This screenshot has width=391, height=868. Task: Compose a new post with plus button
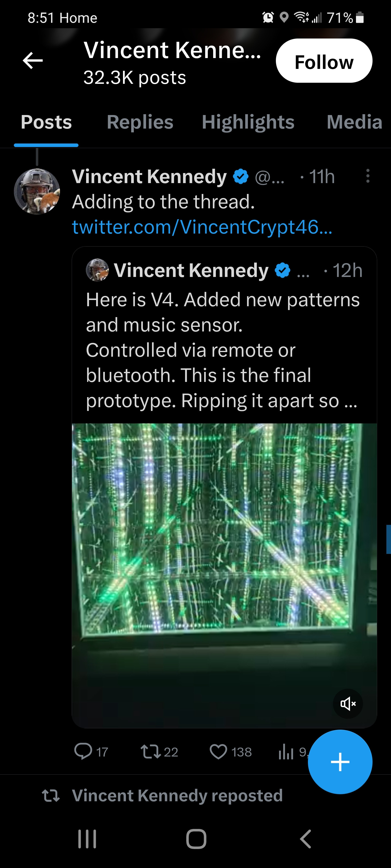[340, 762]
